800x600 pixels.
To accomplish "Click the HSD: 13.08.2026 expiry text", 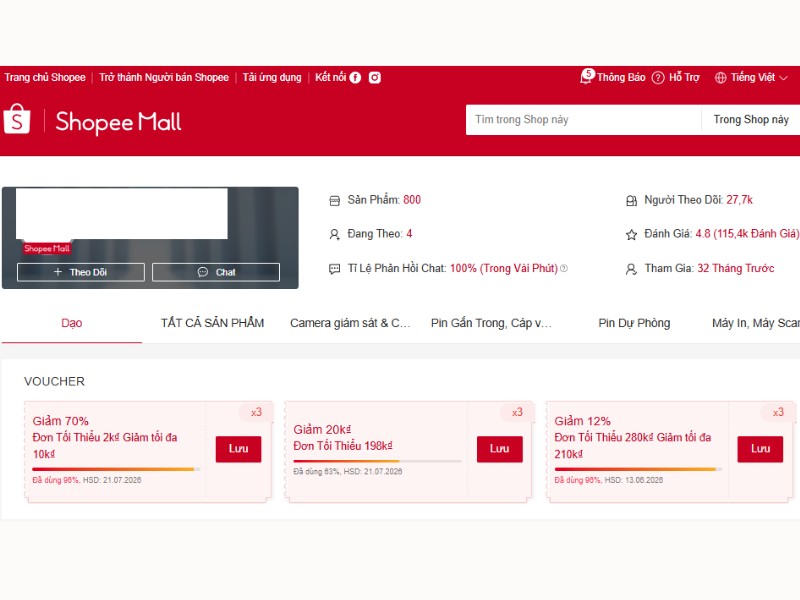I will (x=634, y=480).
